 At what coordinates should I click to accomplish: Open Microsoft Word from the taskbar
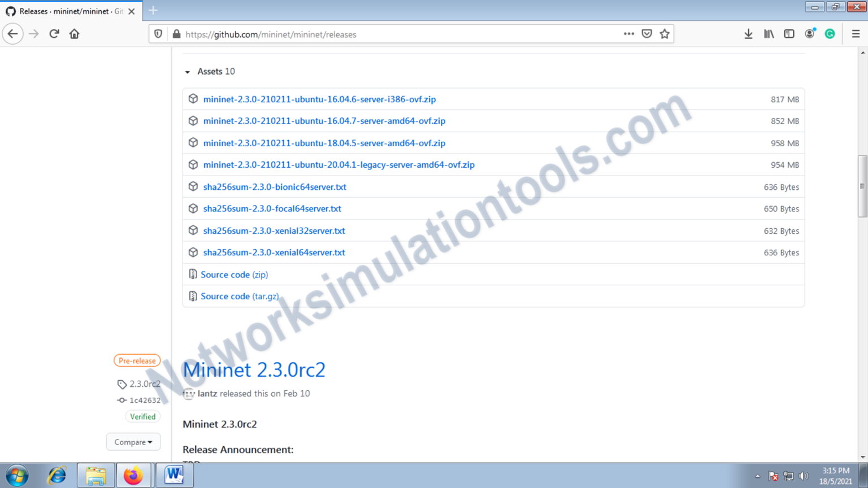[x=174, y=475]
